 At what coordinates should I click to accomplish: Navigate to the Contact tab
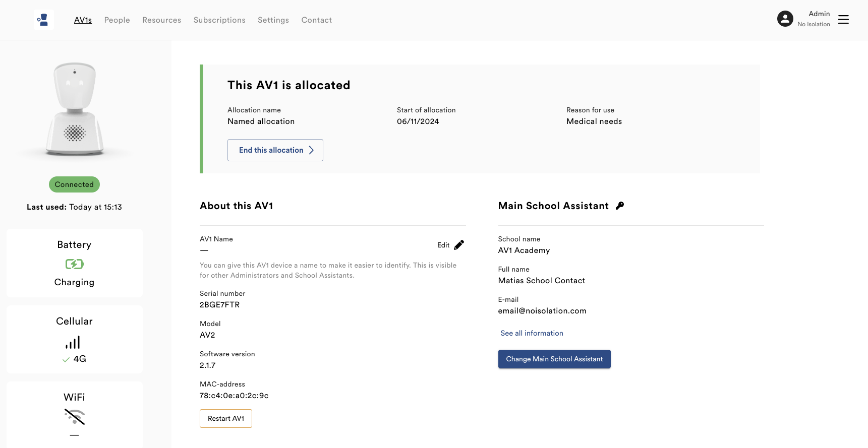pyautogui.click(x=317, y=20)
